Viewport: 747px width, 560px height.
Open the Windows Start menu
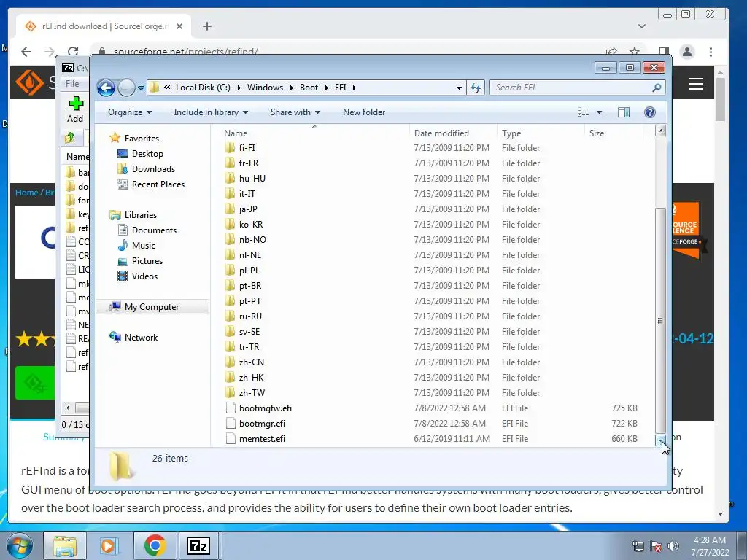pyautogui.click(x=19, y=545)
